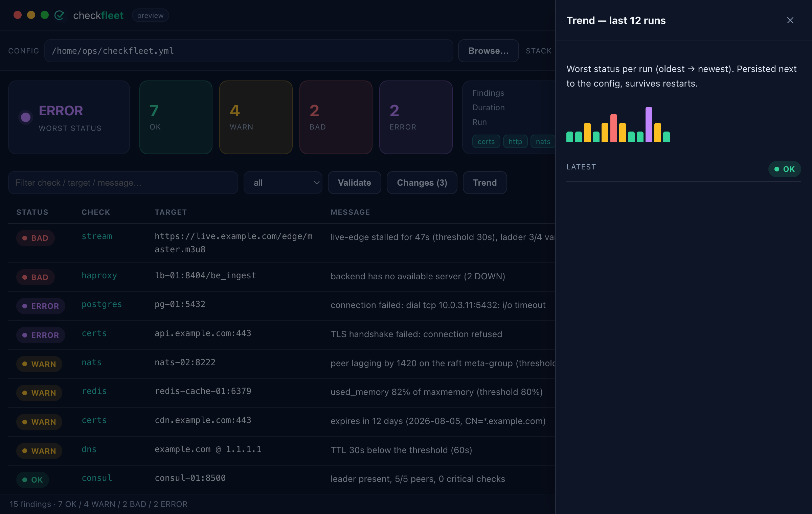Sort by the CHECK column header
This screenshot has width=812, height=514.
[96, 212]
